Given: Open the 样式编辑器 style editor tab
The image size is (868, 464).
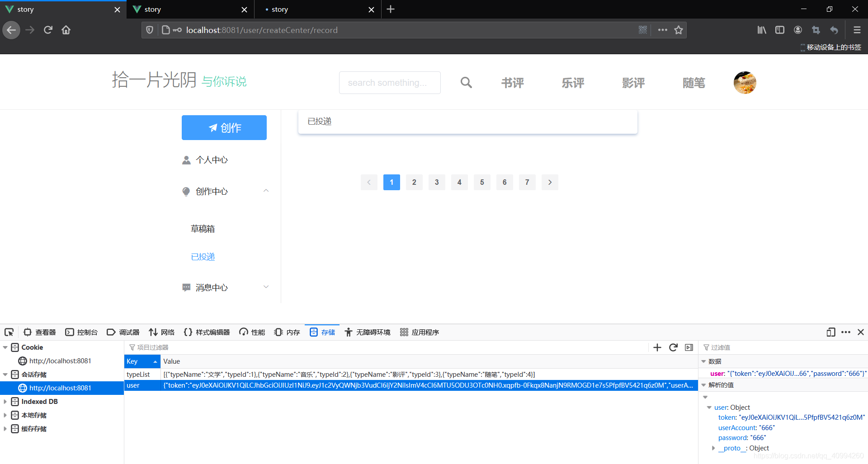Looking at the screenshot, I should coord(207,332).
